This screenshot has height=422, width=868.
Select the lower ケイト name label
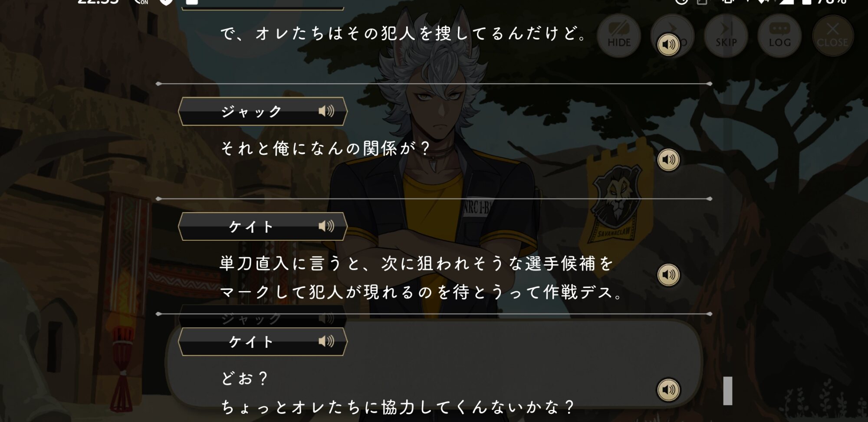coord(251,342)
